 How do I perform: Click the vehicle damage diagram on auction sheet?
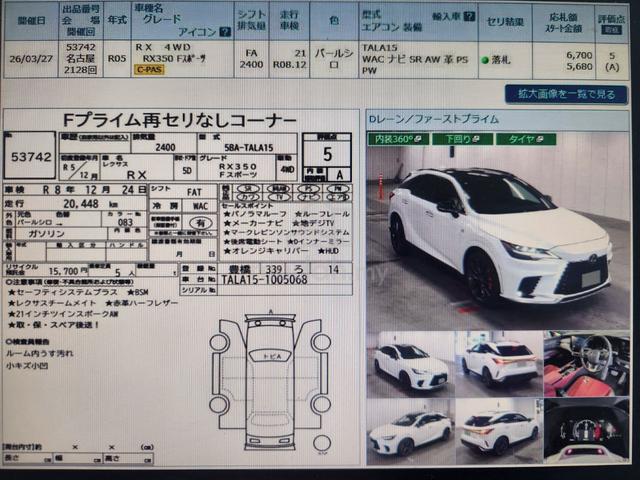(x=270, y=382)
